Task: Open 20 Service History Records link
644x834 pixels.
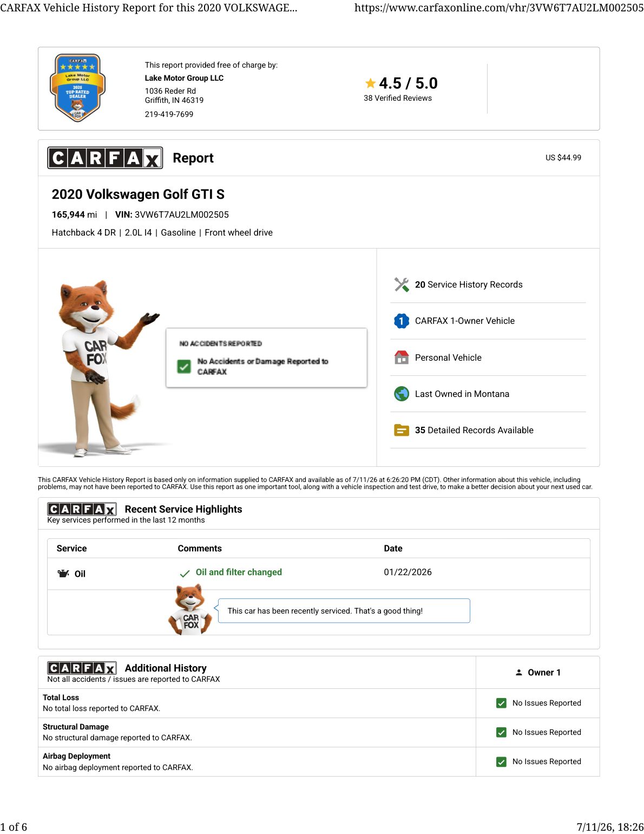Action: pos(469,285)
